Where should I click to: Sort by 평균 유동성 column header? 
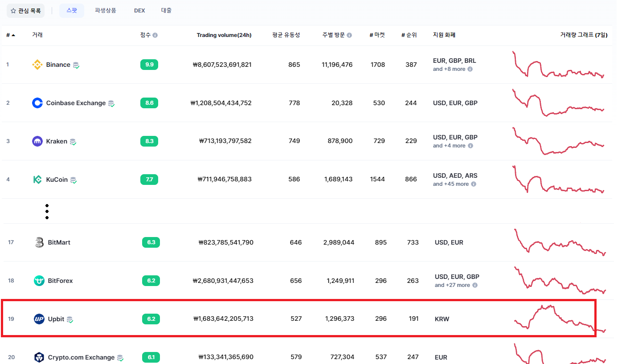pos(286,35)
